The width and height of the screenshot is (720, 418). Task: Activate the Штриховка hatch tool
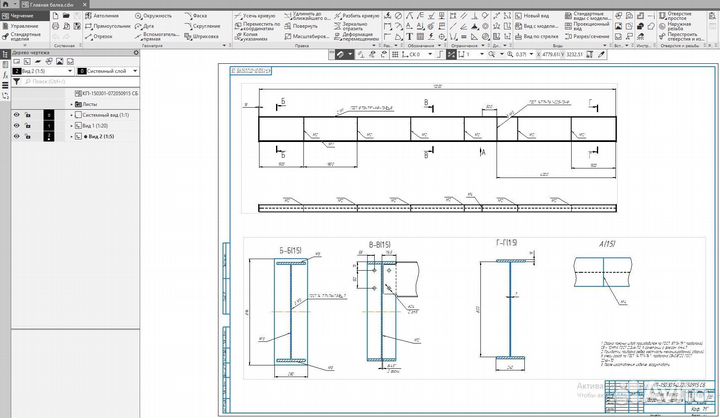(x=211, y=35)
